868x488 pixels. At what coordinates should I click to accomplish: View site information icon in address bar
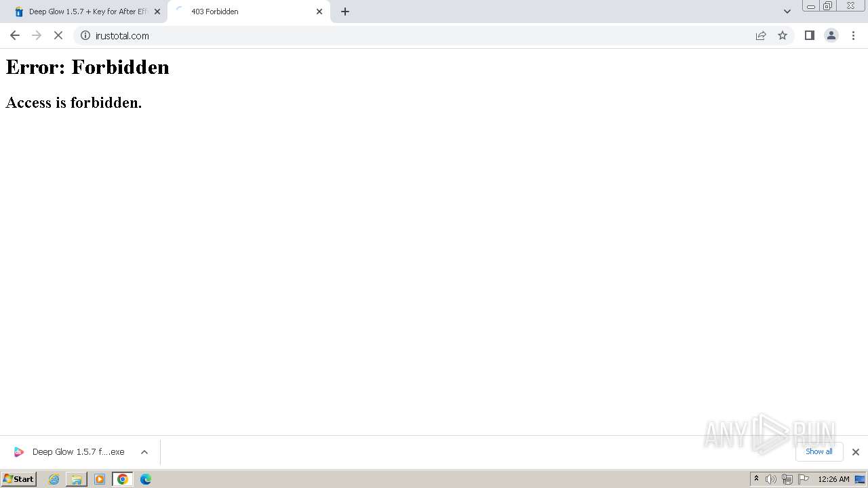(x=85, y=35)
